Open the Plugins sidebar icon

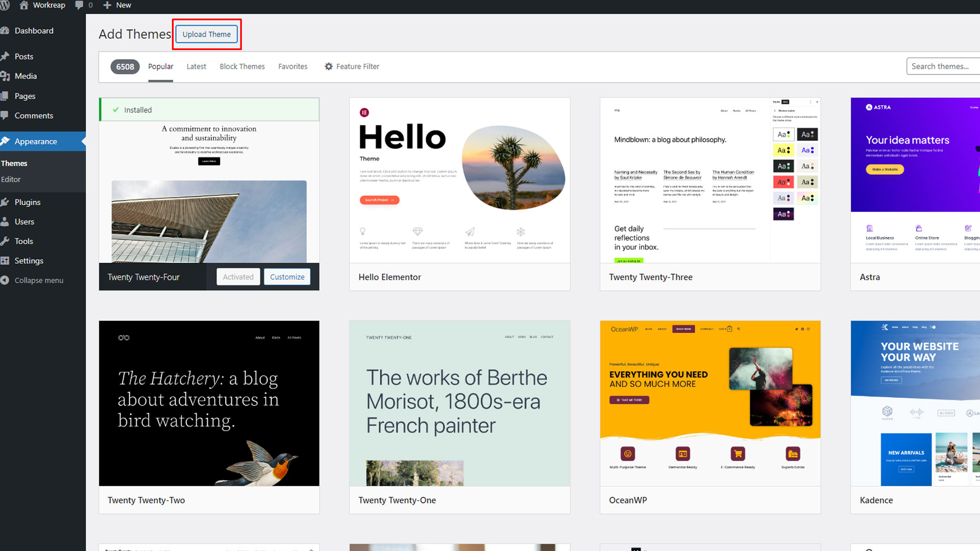click(5, 202)
